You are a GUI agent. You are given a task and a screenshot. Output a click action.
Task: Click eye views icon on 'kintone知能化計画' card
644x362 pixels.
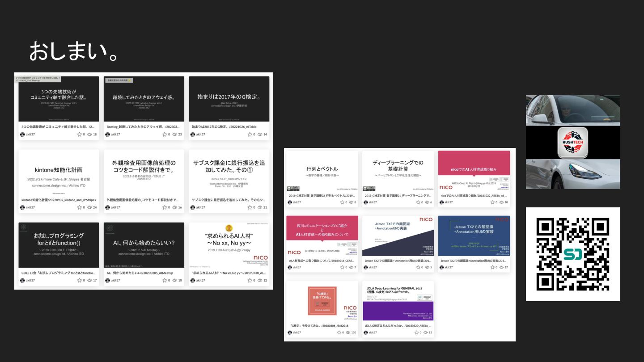(89, 207)
